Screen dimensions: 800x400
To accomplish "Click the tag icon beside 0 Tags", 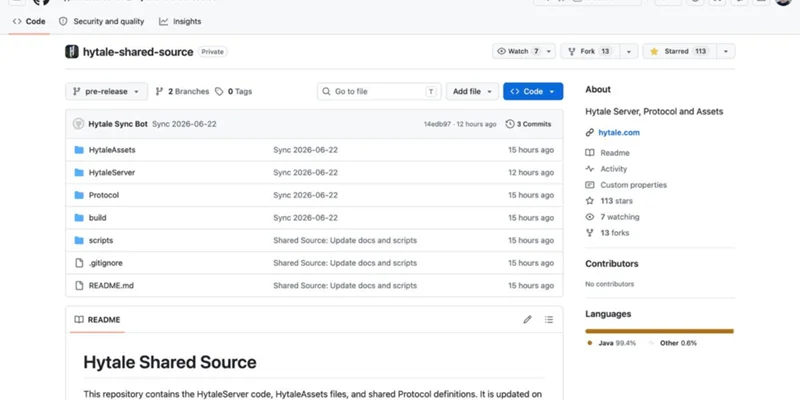I will [x=219, y=91].
